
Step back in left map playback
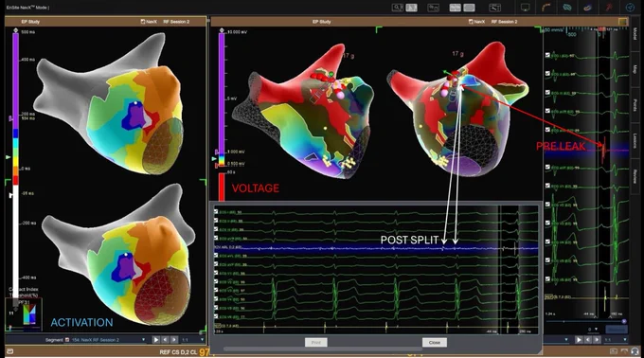coord(165,339)
